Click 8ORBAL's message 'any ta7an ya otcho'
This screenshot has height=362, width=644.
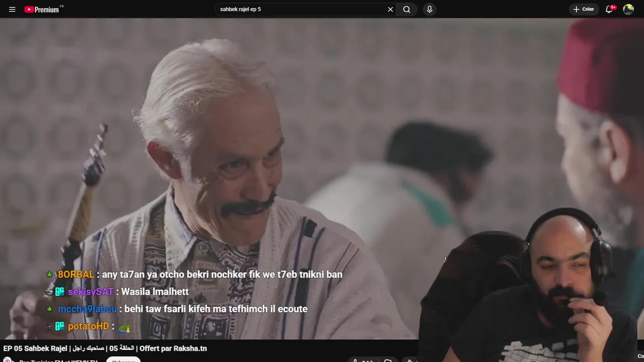(222, 275)
